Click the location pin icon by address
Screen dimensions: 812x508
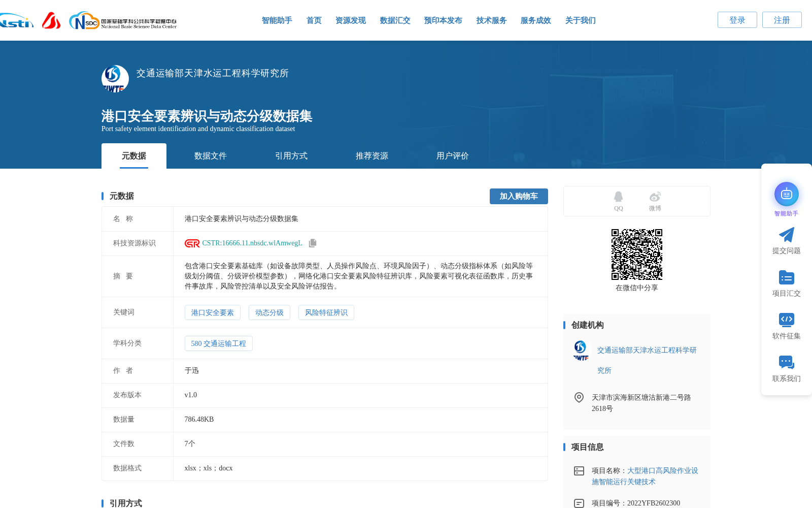579,397
